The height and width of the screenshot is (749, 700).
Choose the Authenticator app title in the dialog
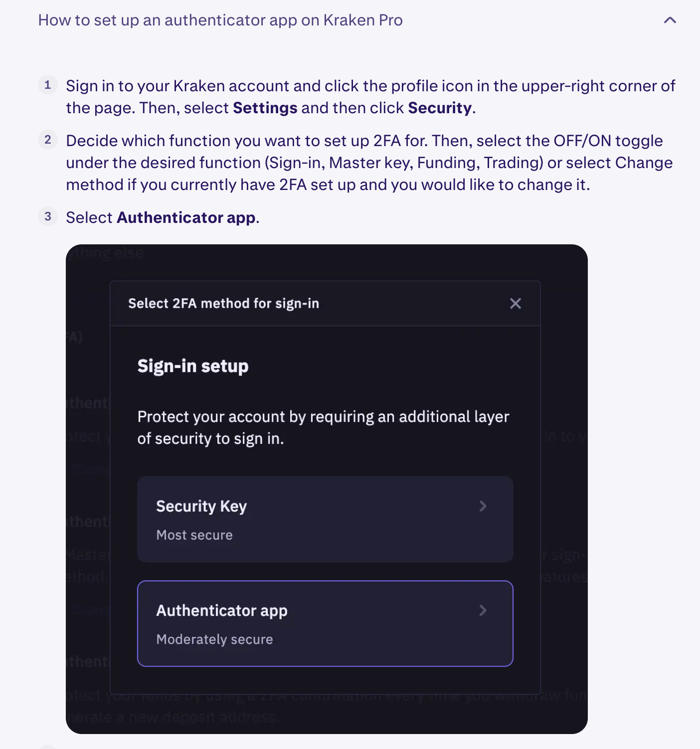(222, 610)
